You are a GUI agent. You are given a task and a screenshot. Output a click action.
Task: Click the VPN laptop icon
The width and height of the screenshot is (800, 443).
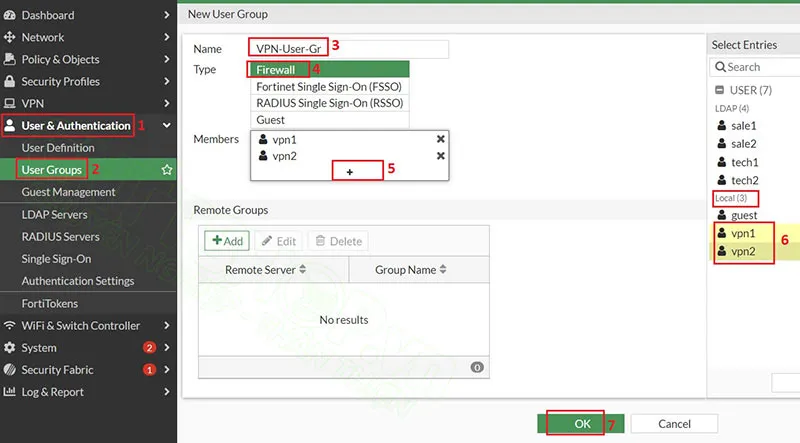click(x=9, y=104)
